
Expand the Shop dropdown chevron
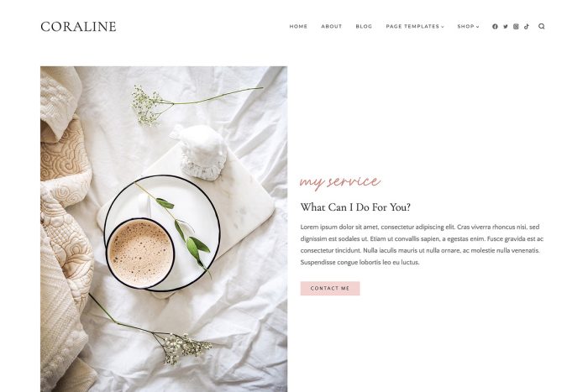477,27
